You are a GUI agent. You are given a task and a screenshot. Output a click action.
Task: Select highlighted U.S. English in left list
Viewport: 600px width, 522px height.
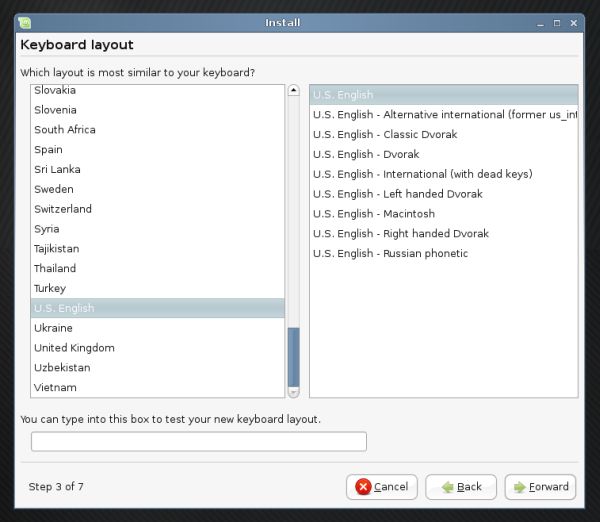pyautogui.click(x=157, y=308)
